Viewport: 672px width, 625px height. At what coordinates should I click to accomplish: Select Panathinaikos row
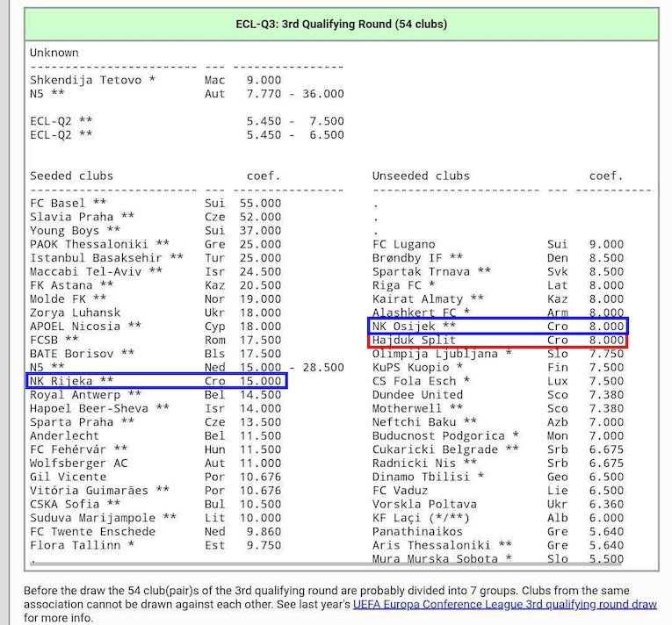pos(498,532)
